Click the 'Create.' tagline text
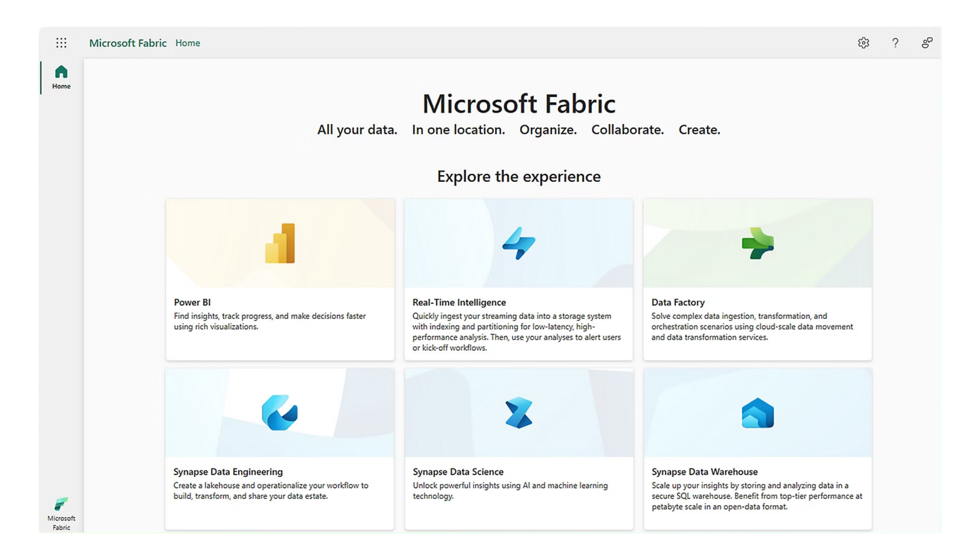980x560 pixels. click(699, 130)
